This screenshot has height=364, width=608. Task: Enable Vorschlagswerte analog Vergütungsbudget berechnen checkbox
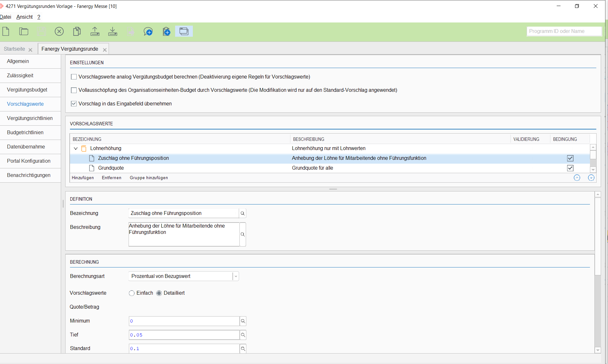pyautogui.click(x=74, y=77)
